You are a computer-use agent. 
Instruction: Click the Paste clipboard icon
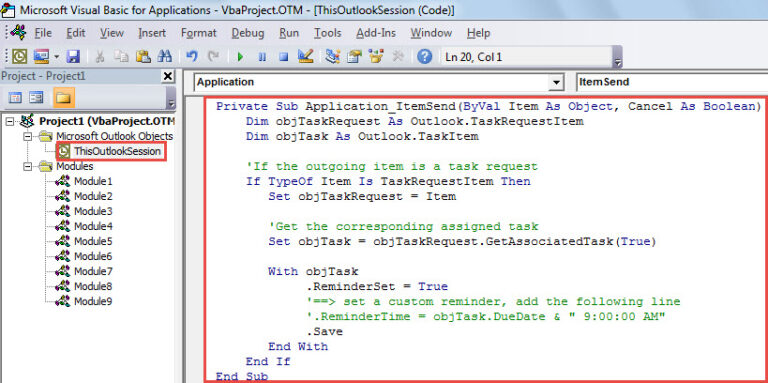143,57
